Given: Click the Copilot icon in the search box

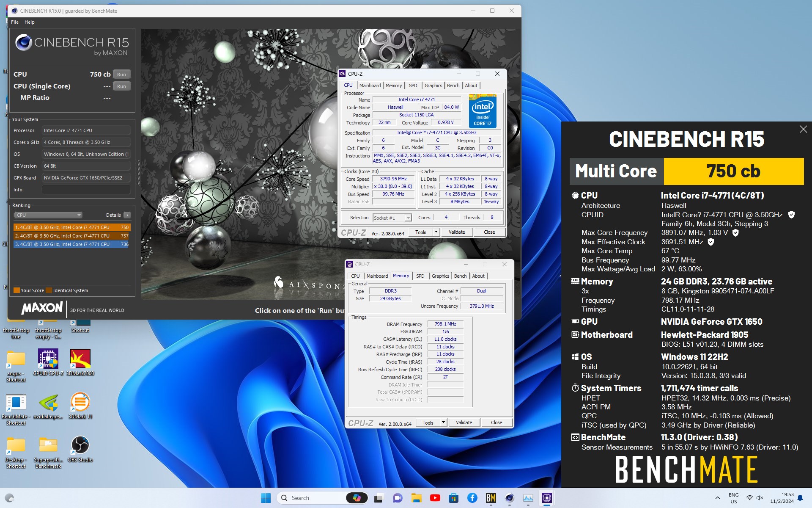Looking at the screenshot, I should (357, 498).
